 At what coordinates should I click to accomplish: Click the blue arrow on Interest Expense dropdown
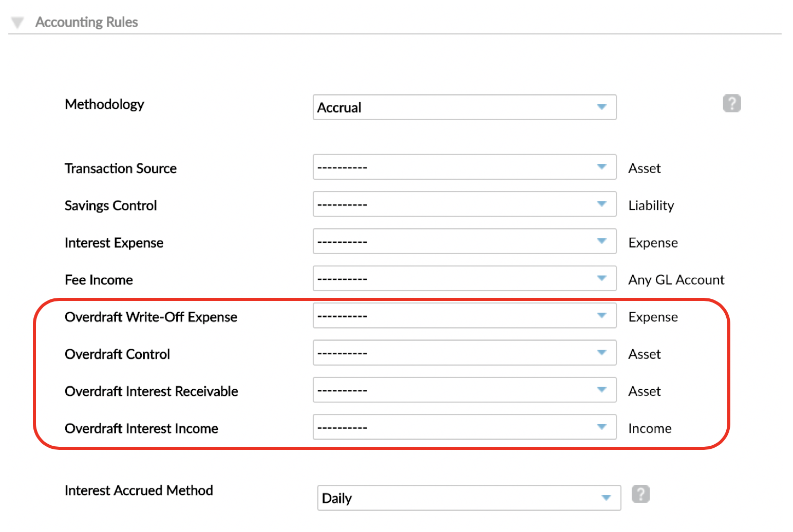[x=601, y=241]
